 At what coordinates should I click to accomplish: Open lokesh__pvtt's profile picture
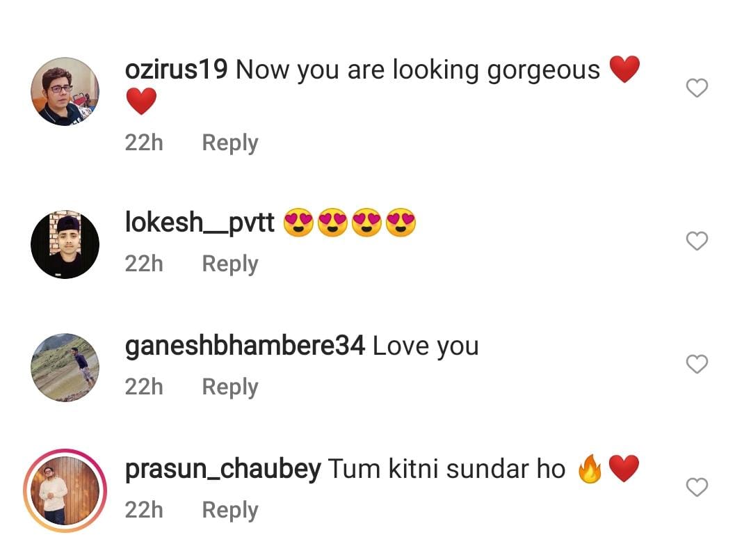(65, 245)
